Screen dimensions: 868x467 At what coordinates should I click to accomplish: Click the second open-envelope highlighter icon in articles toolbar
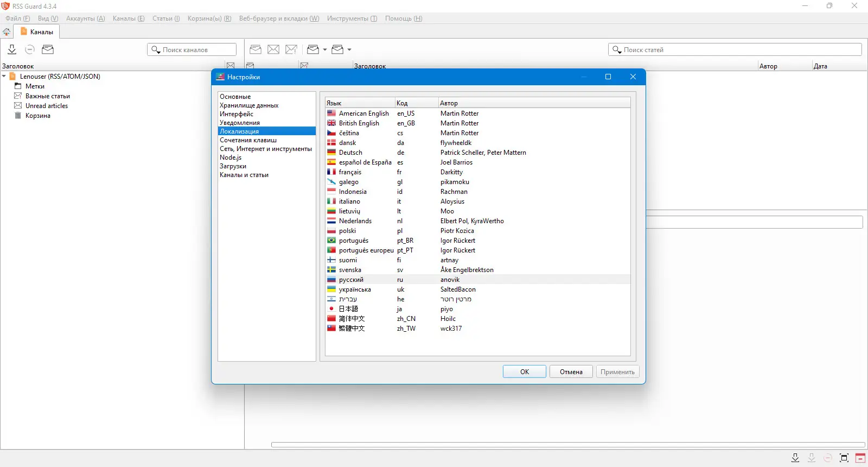[x=337, y=49]
